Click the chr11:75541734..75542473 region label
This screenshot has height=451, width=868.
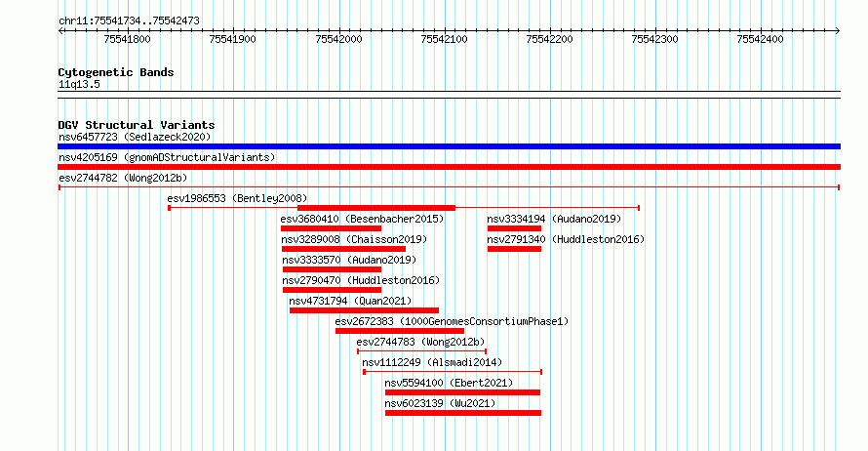(x=129, y=21)
